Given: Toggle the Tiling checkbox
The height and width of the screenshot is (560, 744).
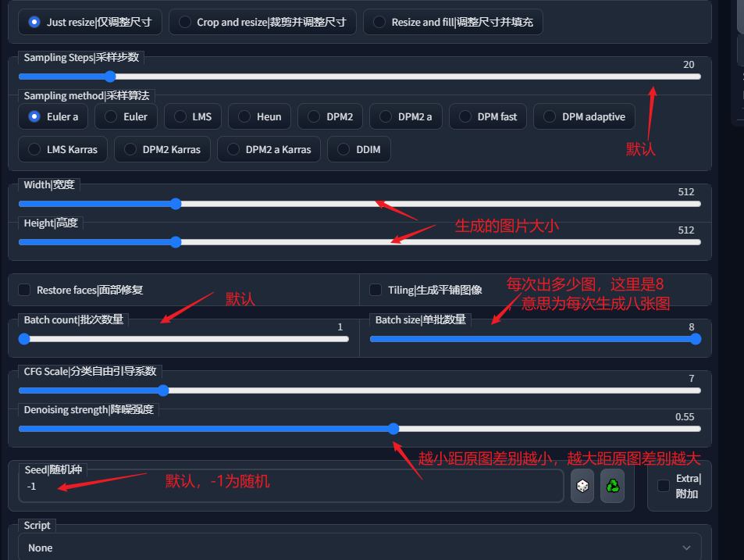Looking at the screenshot, I should pos(376,290).
